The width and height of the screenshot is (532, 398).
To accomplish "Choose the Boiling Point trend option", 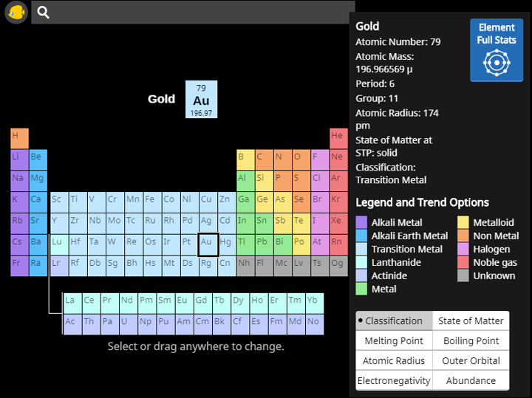I will pos(471,340).
